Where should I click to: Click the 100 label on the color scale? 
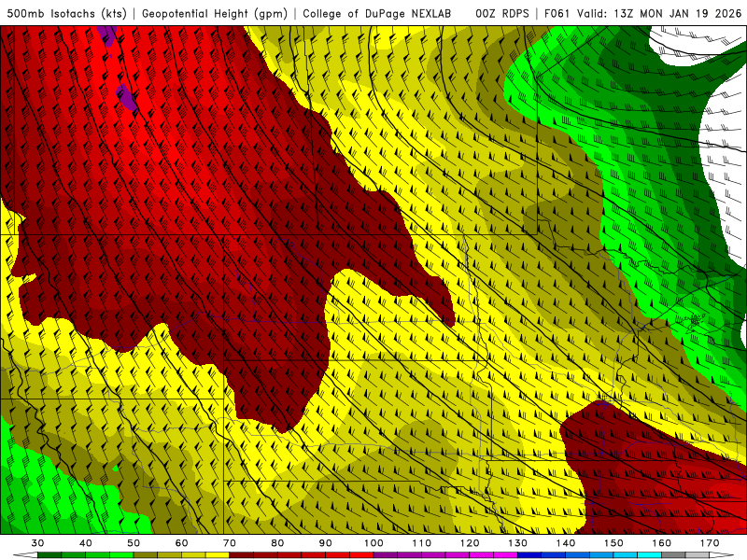tap(373, 543)
